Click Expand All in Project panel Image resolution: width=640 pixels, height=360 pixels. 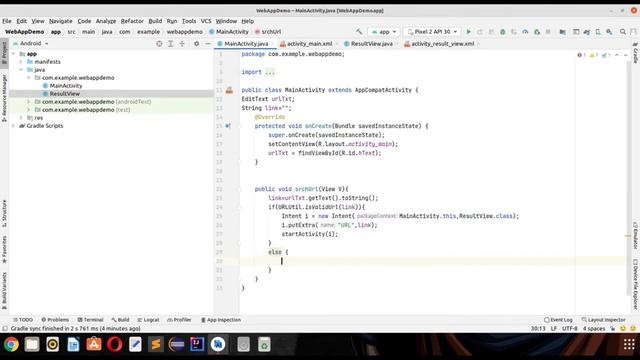pyautogui.click(x=171, y=44)
